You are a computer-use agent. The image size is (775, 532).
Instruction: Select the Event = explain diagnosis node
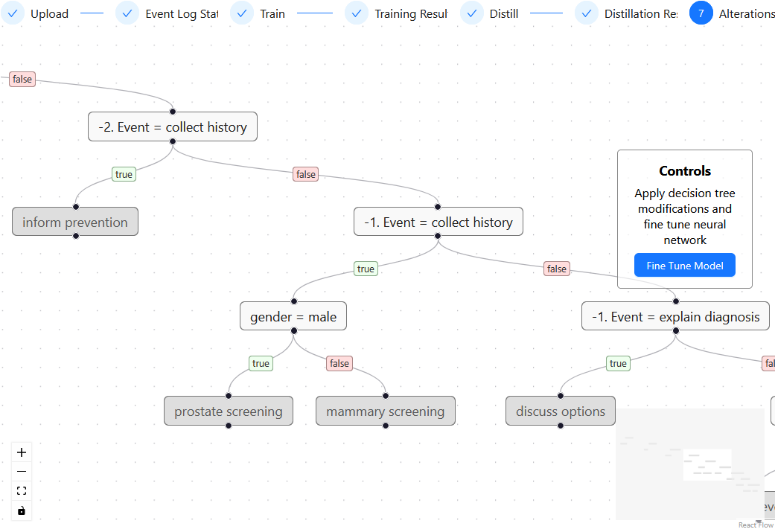click(x=674, y=315)
